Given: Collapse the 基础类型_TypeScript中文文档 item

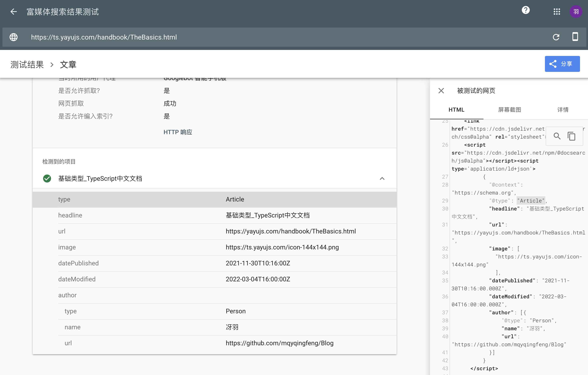Looking at the screenshot, I should tap(382, 179).
